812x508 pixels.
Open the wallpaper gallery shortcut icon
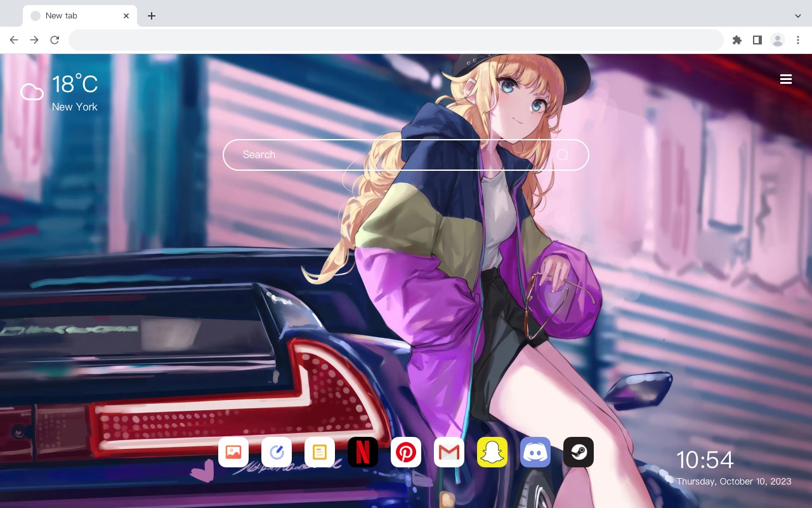click(x=233, y=452)
